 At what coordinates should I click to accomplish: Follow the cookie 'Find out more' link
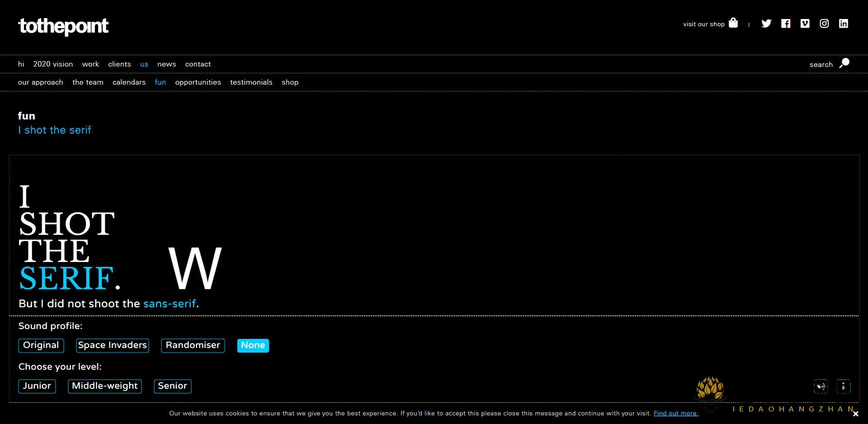675,413
